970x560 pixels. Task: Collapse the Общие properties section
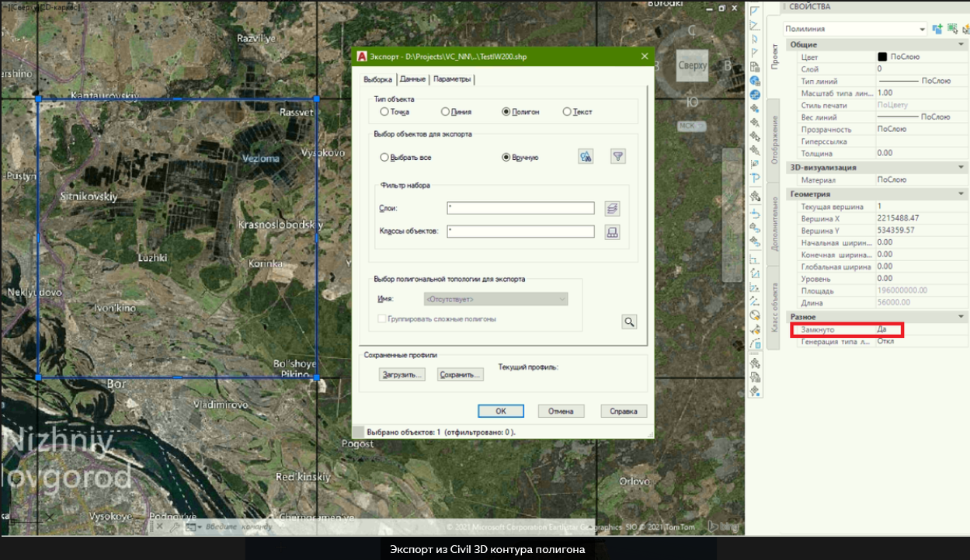pyautogui.click(x=962, y=45)
